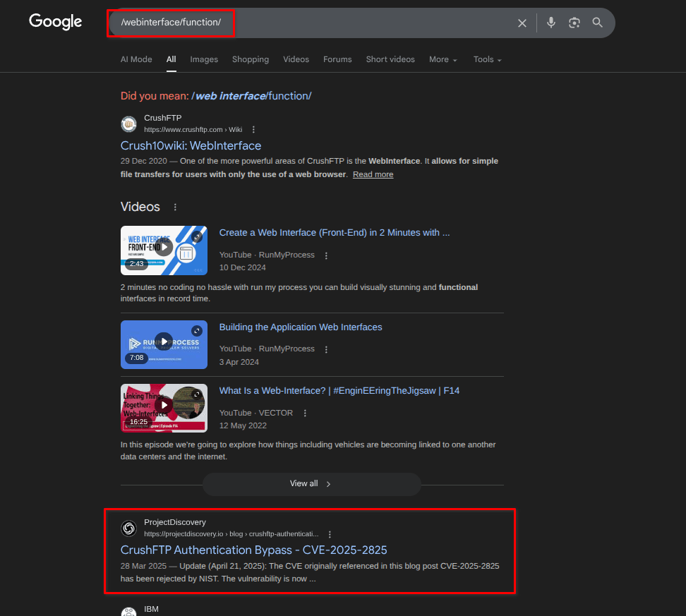Select the All results tab
Viewport: 686px width, 616px height.
point(171,59)
